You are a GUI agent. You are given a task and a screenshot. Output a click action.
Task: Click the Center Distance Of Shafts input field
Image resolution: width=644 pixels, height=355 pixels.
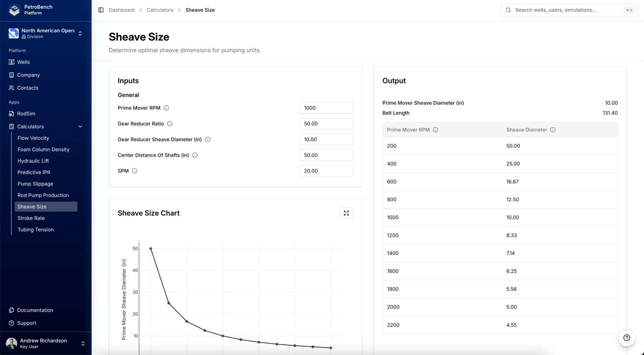tap(326, 155)
